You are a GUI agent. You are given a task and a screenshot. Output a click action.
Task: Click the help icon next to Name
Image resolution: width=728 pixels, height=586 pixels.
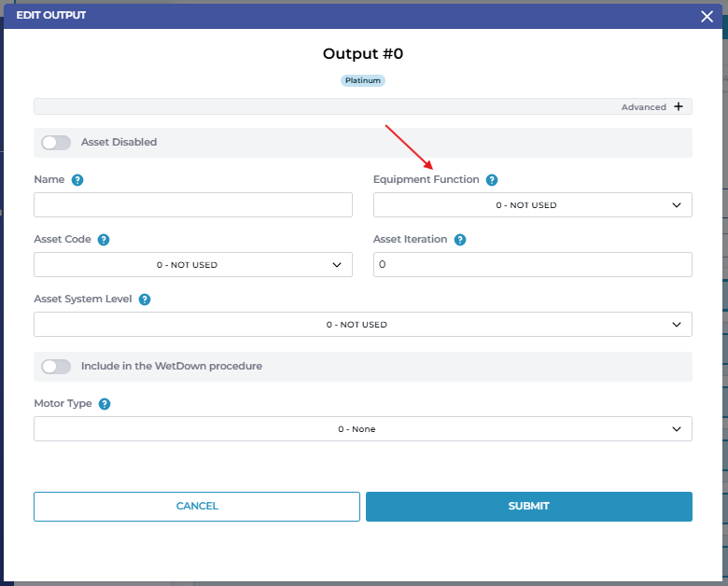point(77,180)
